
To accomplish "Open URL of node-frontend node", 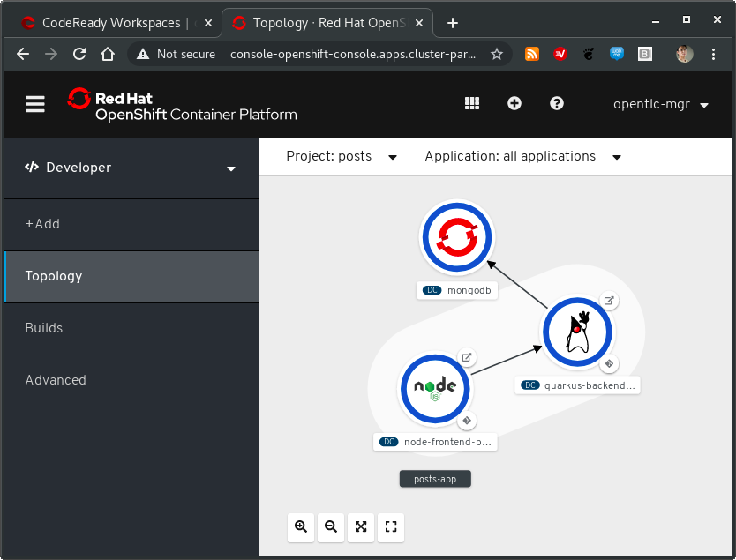I will tap(467, 357).
